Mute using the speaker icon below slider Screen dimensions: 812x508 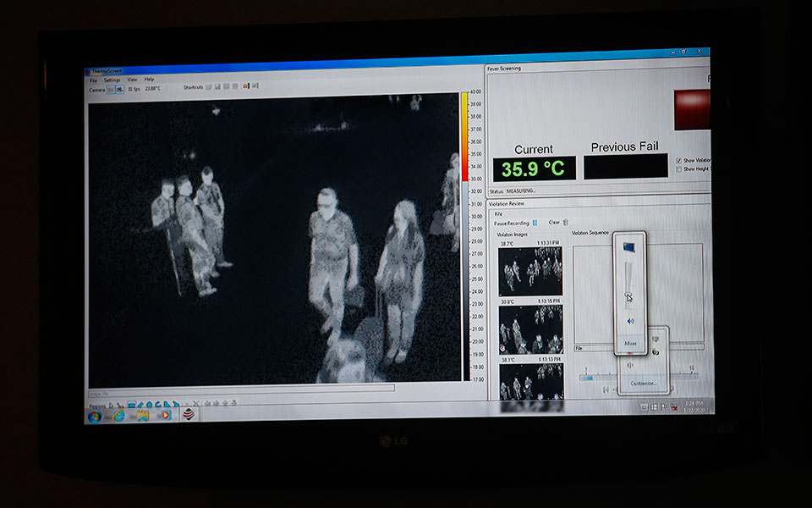point(630,322)
